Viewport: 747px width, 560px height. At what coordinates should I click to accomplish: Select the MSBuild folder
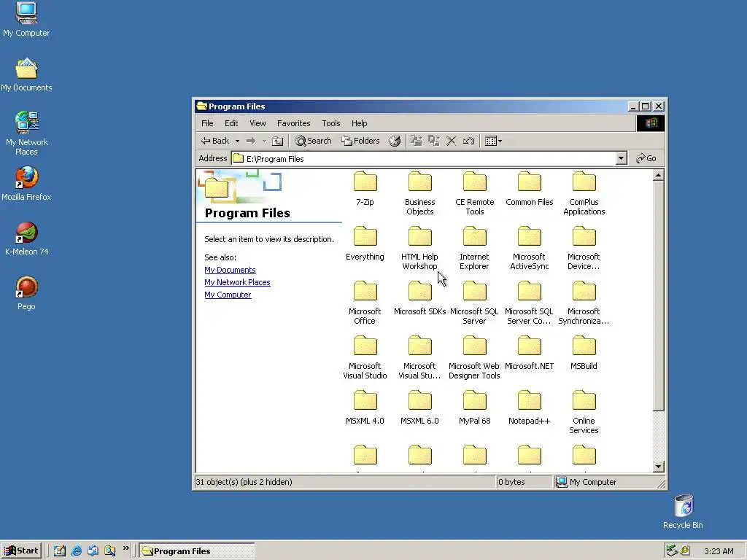coord(584,354)
